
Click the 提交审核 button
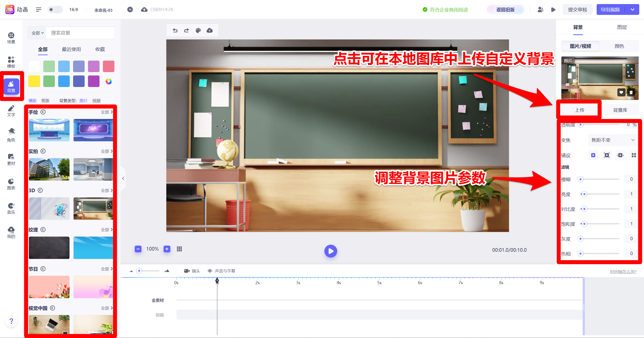(x=577, y=9)
